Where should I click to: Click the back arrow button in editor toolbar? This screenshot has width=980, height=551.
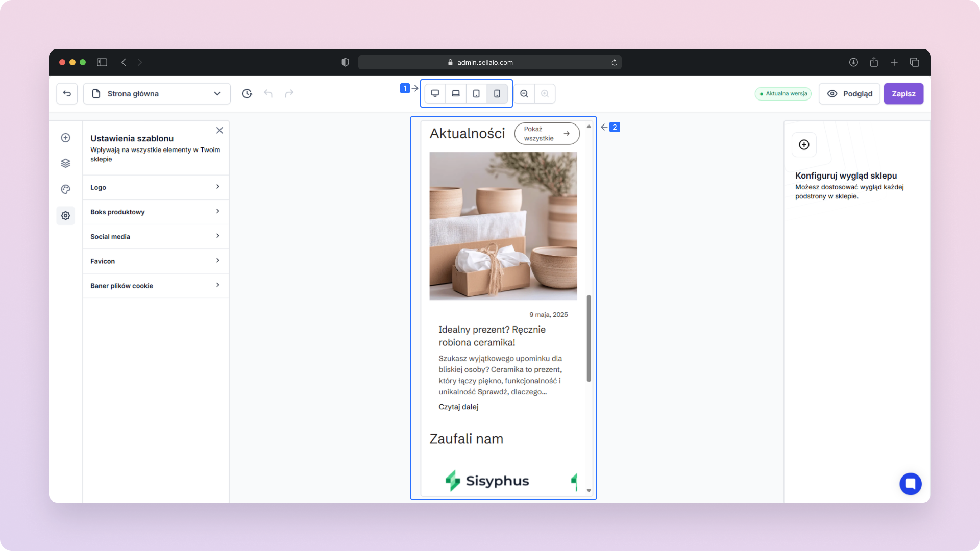[x=67, y=93]
